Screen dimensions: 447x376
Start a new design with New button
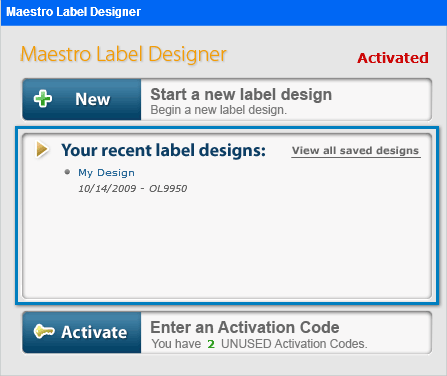coord(82,99)
